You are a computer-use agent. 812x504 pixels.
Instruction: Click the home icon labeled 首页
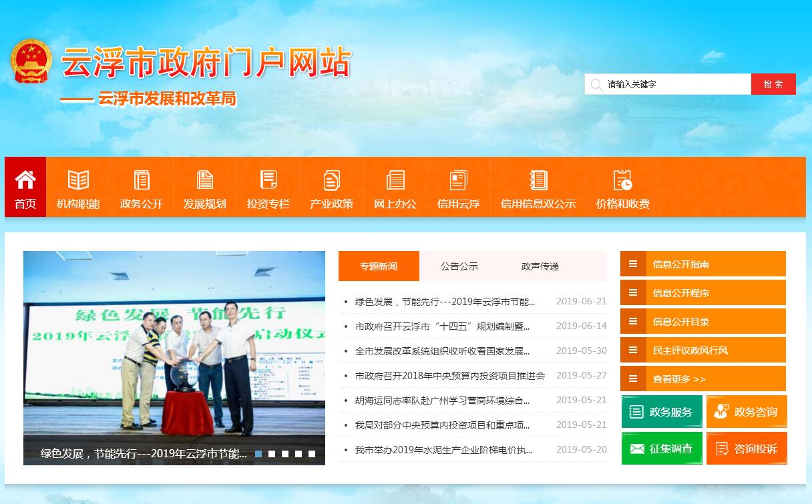coord(25,180)
